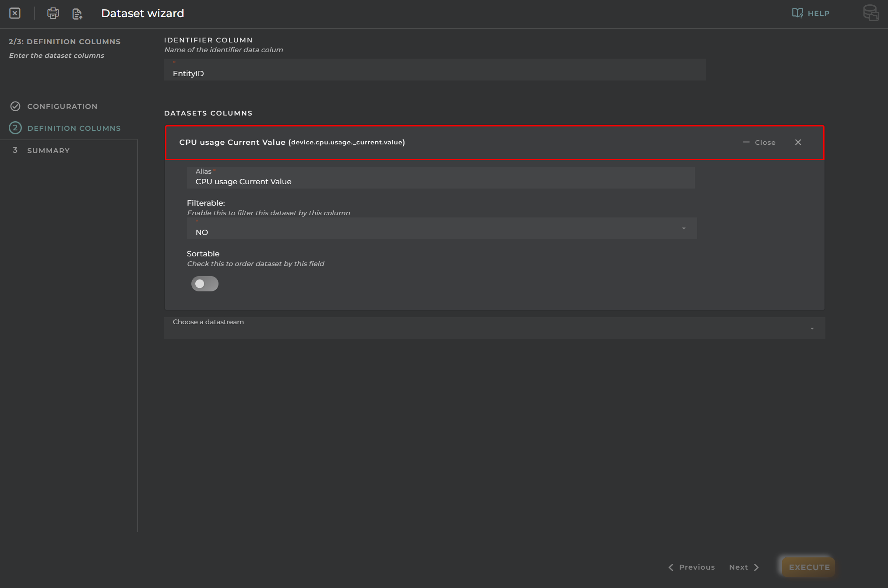Toggle the Sortable field switch off
Image resolution: width=888 pixels, height=588 pixels.
(205, 283)
